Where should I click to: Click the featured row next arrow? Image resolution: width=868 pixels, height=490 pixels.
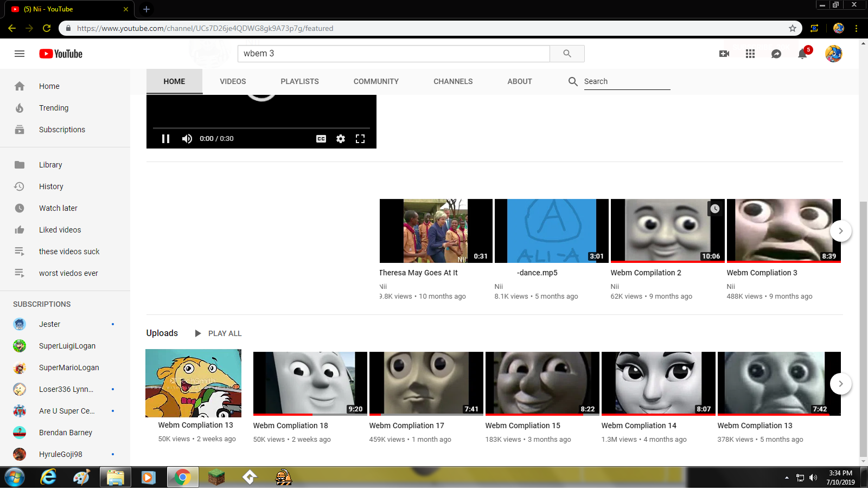pos(840,231)
